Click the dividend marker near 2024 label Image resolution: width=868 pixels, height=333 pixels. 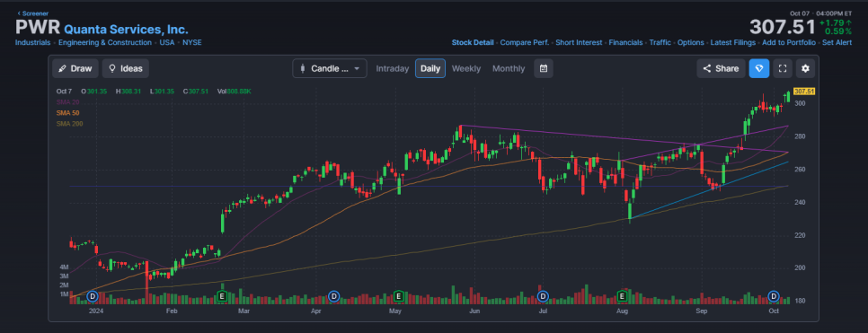93,296
